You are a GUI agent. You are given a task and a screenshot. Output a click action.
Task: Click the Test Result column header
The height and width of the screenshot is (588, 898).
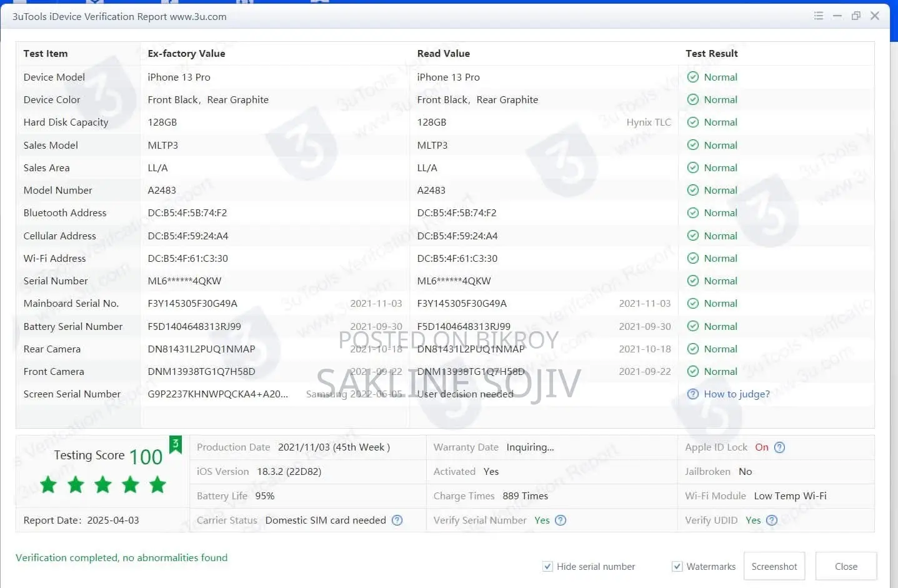point(712,54)
